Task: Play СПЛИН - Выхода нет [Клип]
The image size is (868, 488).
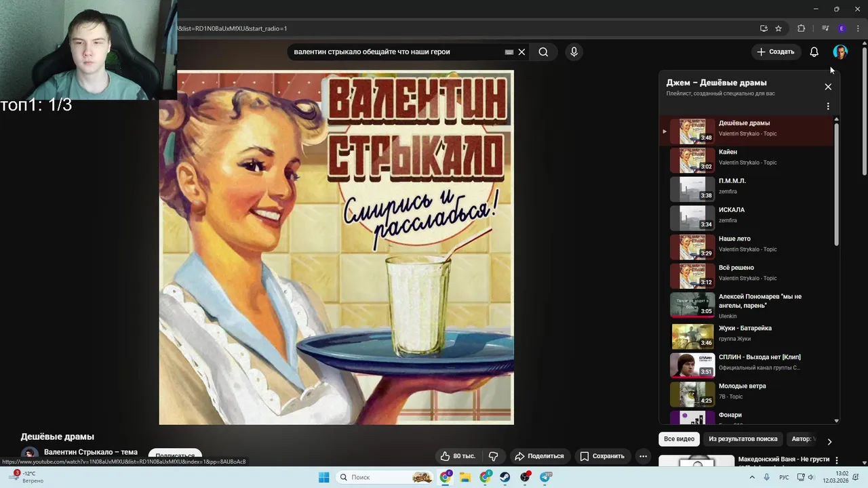Action: 747,365
